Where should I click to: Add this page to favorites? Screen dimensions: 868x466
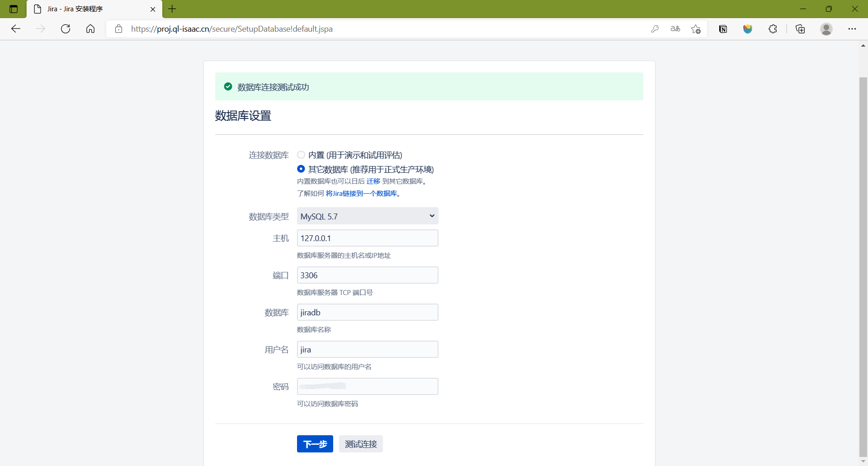[696, 29]
